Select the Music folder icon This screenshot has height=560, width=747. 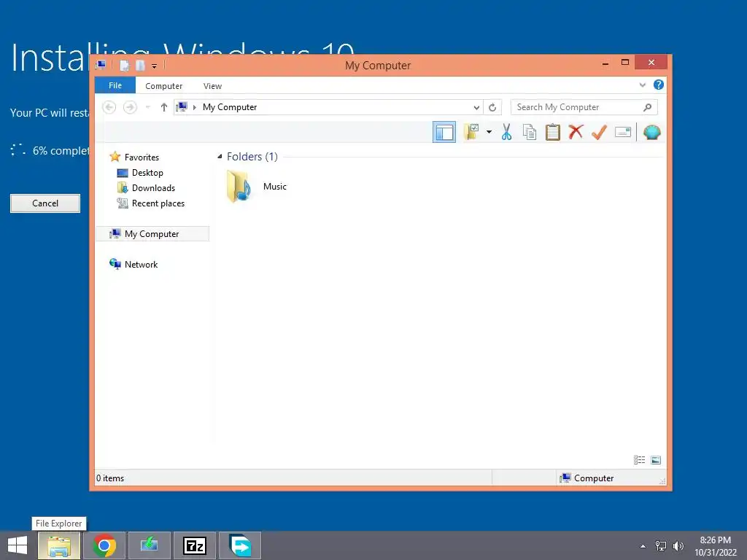[239, 187]
